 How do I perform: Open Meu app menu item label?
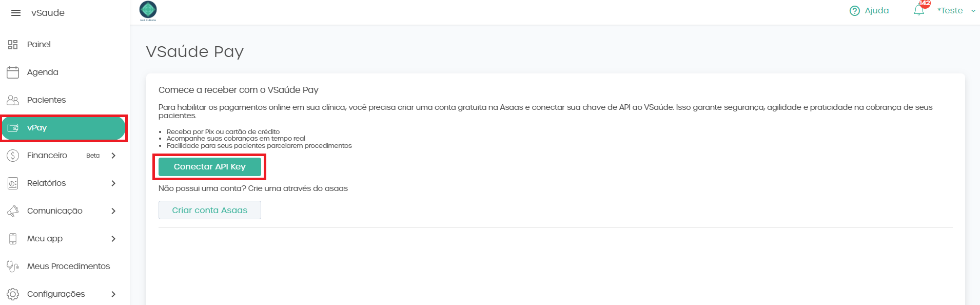coord(45,239)
